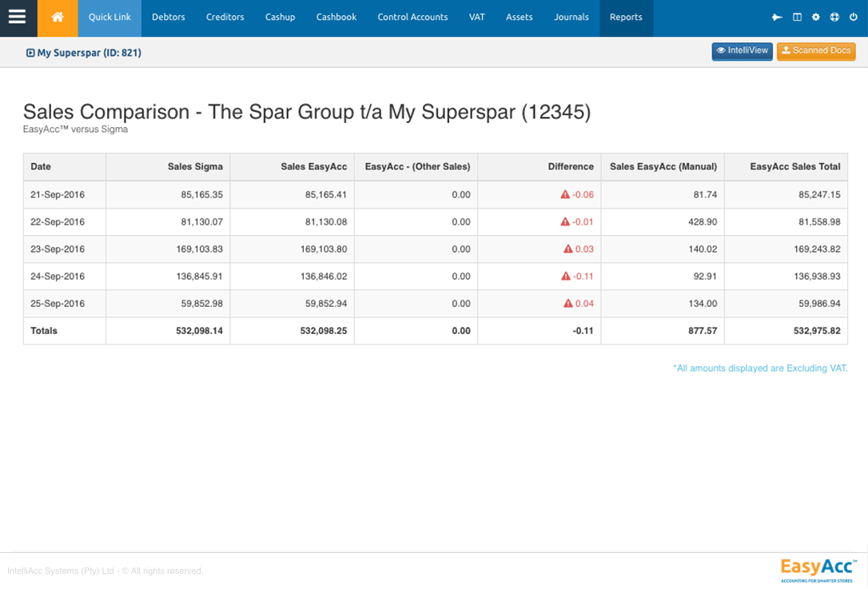Click the manual sales value 428.90

[x=703, y=221]
